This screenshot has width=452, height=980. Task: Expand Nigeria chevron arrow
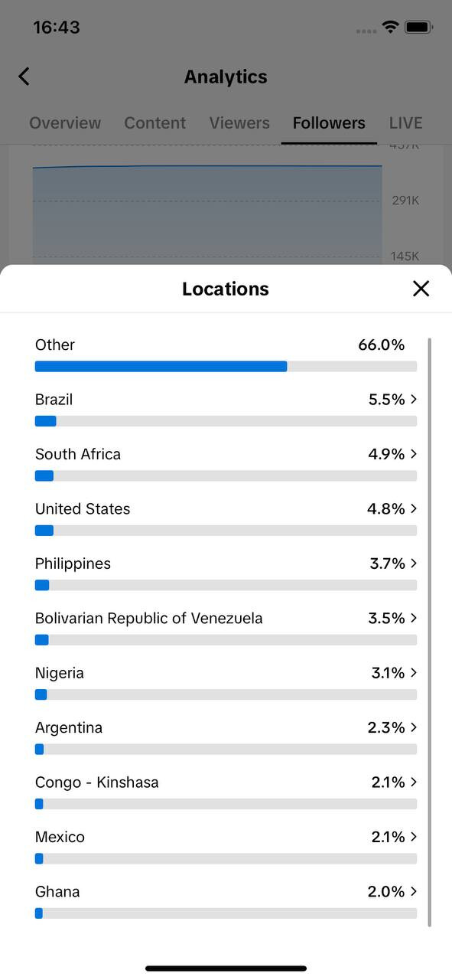point(414,673)
